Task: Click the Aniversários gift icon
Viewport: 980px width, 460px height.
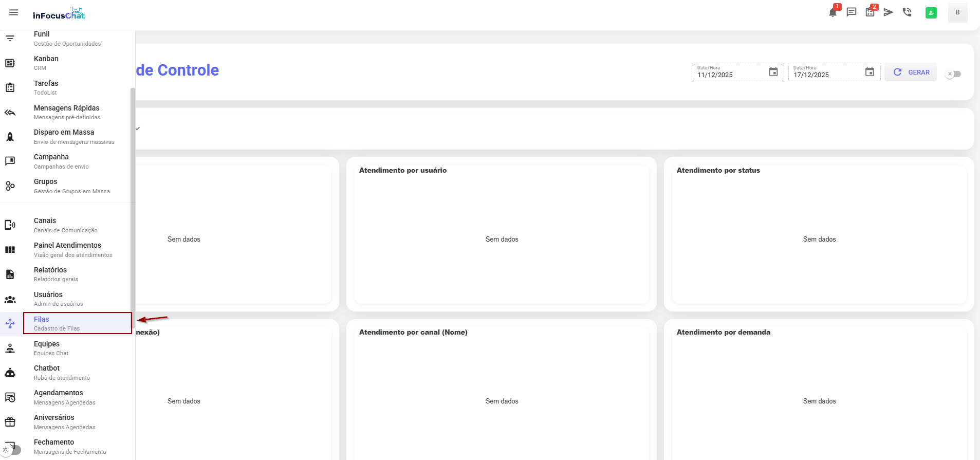Action: 10,422
